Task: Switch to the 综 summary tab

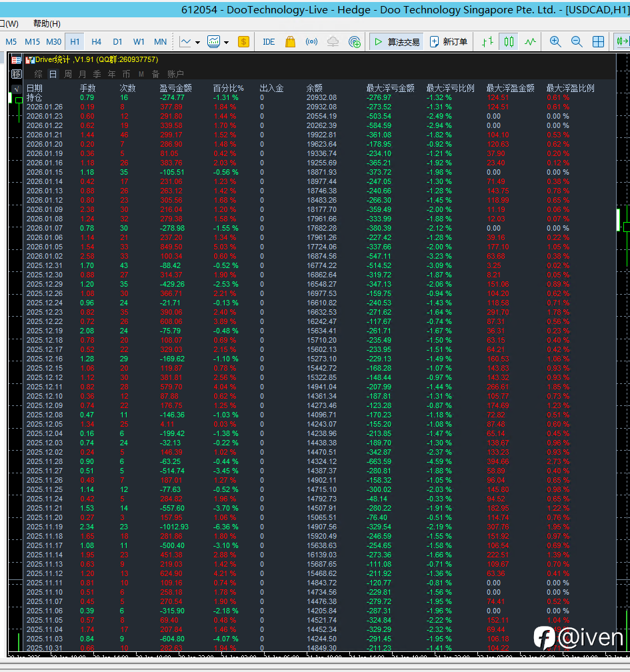Action: coord(38,74)
